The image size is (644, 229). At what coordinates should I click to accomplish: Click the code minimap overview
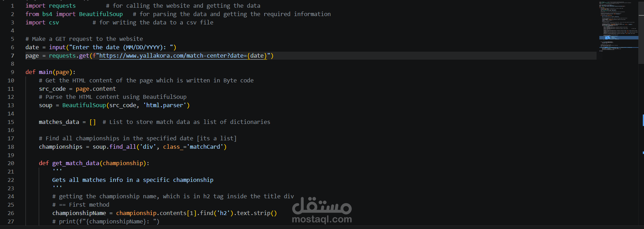(619, 26)
